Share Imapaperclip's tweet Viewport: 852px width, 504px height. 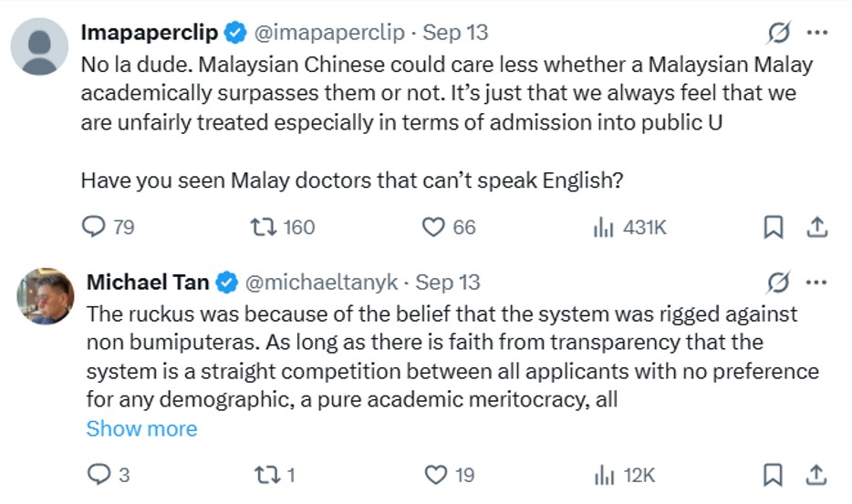coord(818,227)
